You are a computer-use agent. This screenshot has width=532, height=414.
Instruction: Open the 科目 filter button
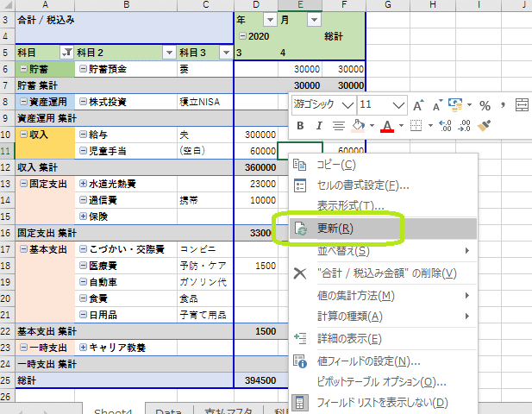pyautogui.click(x=67, y=53)
